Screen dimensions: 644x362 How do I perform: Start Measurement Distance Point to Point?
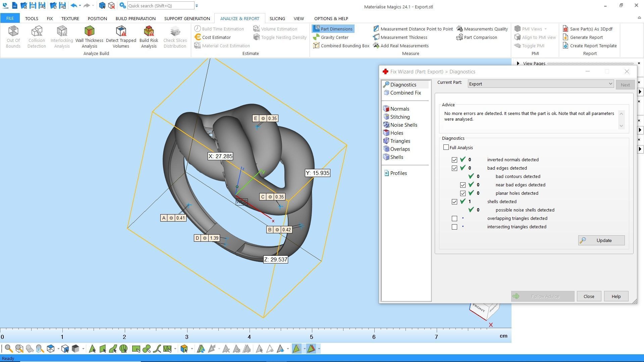click(413, 29)
